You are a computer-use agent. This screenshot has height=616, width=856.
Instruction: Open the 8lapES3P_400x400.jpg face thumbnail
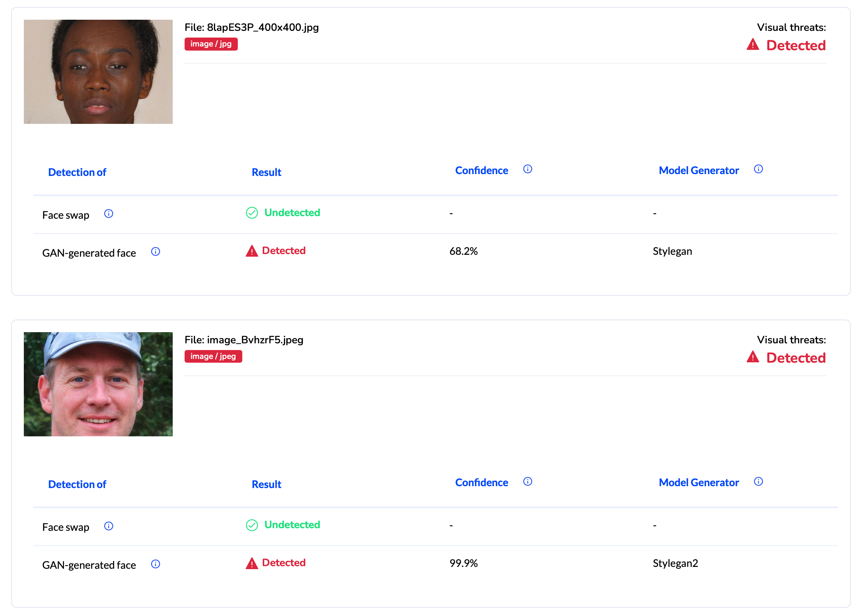click(x=98, y=72)
